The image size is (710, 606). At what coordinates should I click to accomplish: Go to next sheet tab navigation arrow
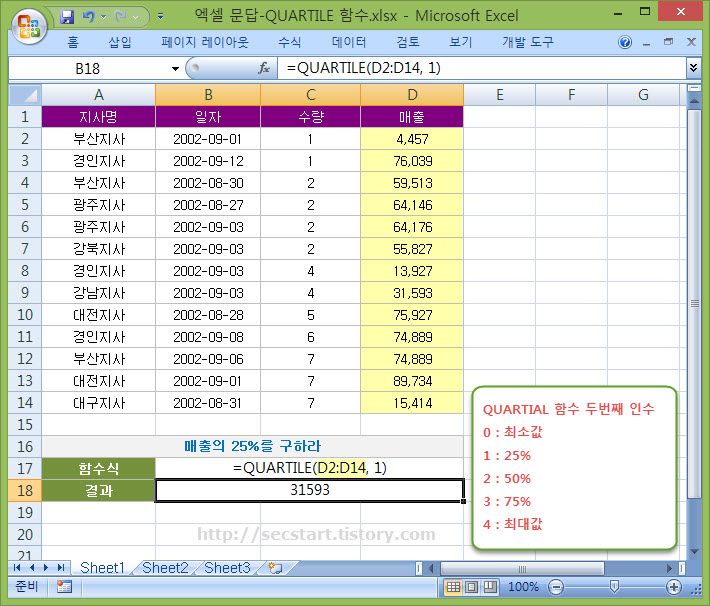(46, 568)
